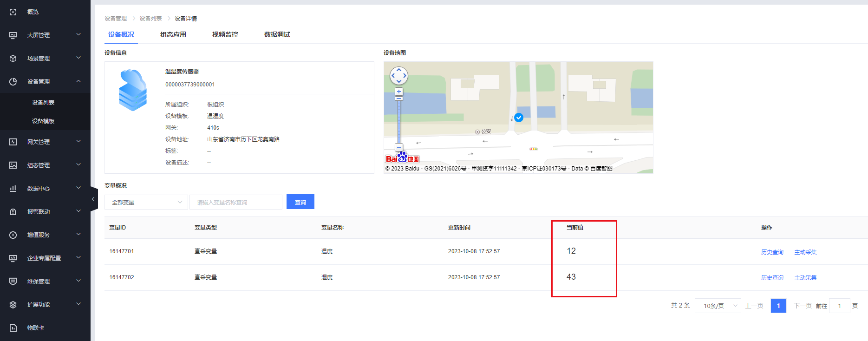Collapse the sidebar with arrow handle
Screen dimensions: 868x341
[x=93, y=199]
